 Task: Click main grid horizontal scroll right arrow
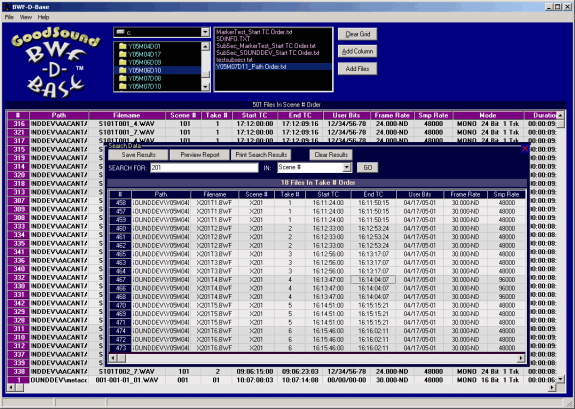tap(552, 387)
